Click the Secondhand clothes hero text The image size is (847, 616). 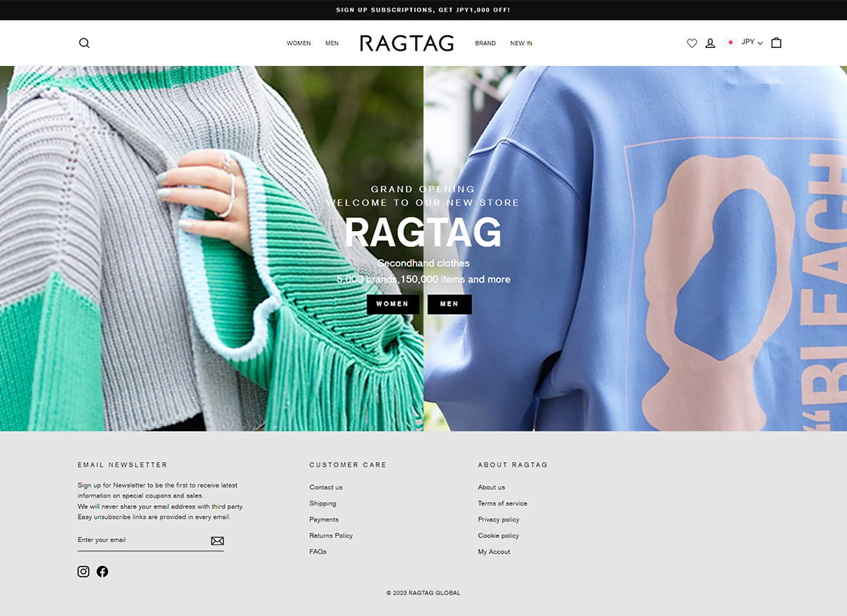click(423, 263)
